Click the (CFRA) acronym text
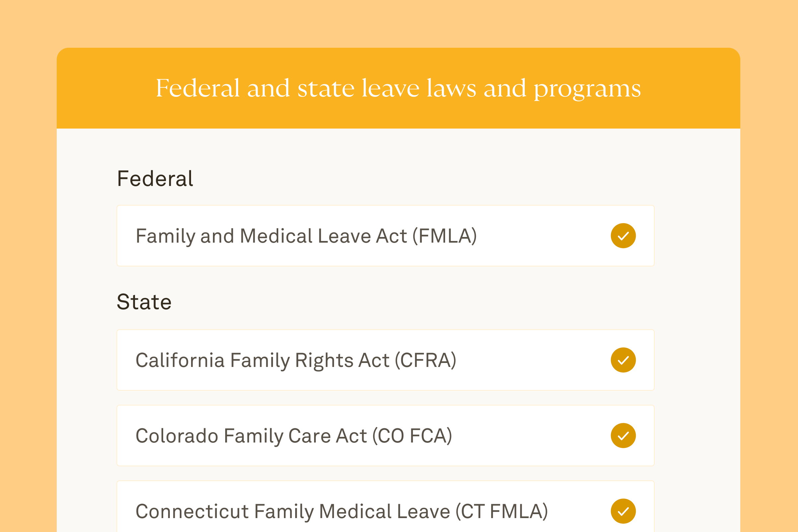The width and height of the screenshot is (798, 532). click(x=426, y=360)
